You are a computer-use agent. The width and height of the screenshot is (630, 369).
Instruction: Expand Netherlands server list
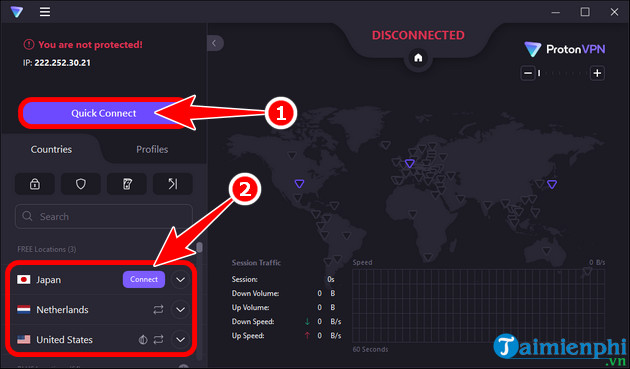click(x=180, y=310)
